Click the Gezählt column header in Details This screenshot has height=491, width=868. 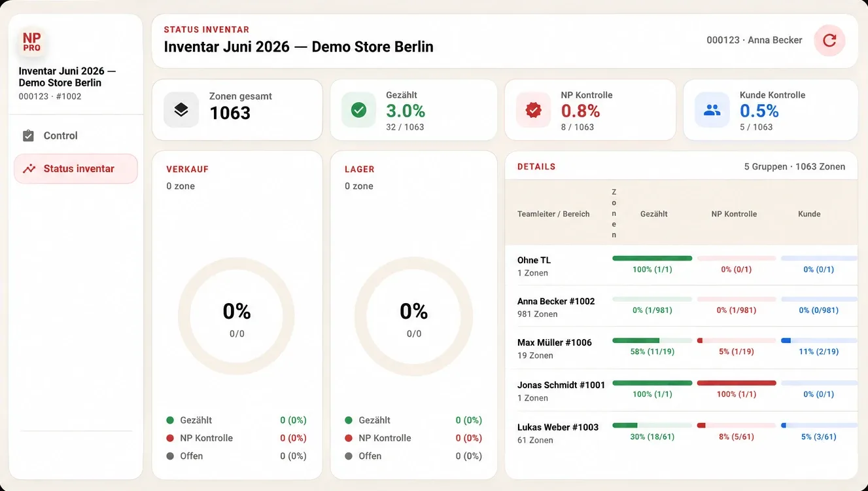point(654,214)
